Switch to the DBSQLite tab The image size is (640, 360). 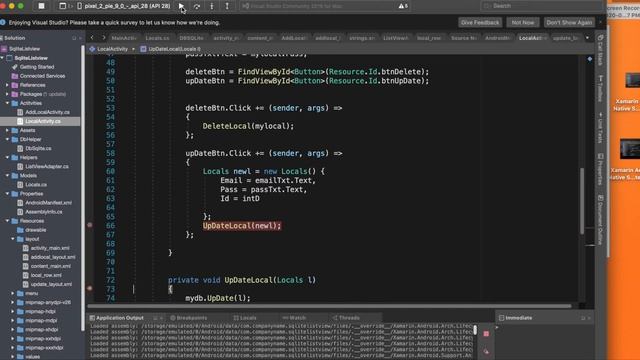point(191,38)
